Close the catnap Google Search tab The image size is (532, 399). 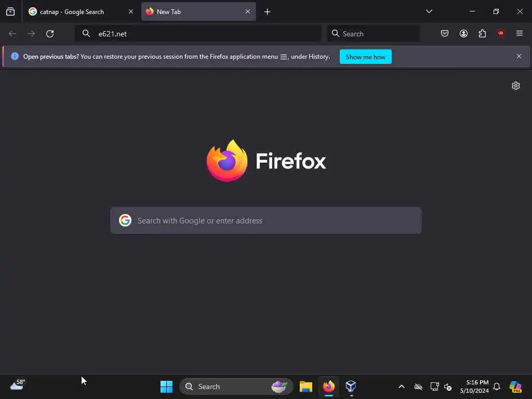[x=130, y=11]
